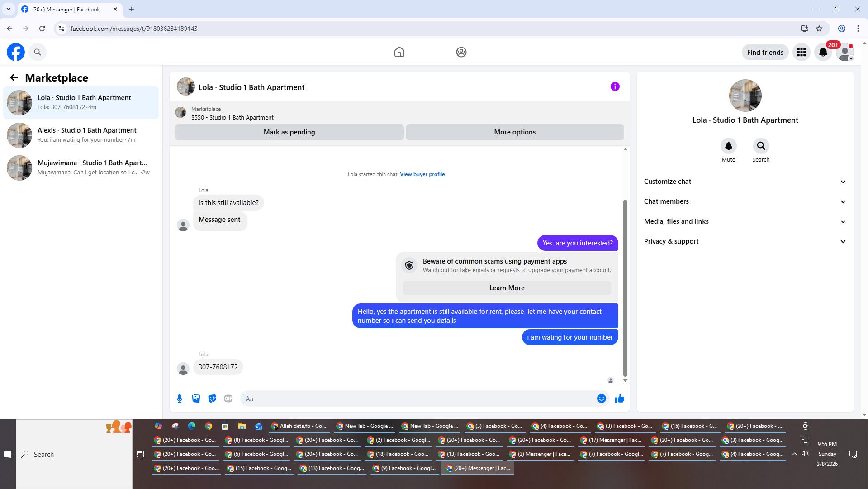Screen dimensions: 868x489
Task: Mute this conversation with bell icon
Action: click(x=728, y=146)
